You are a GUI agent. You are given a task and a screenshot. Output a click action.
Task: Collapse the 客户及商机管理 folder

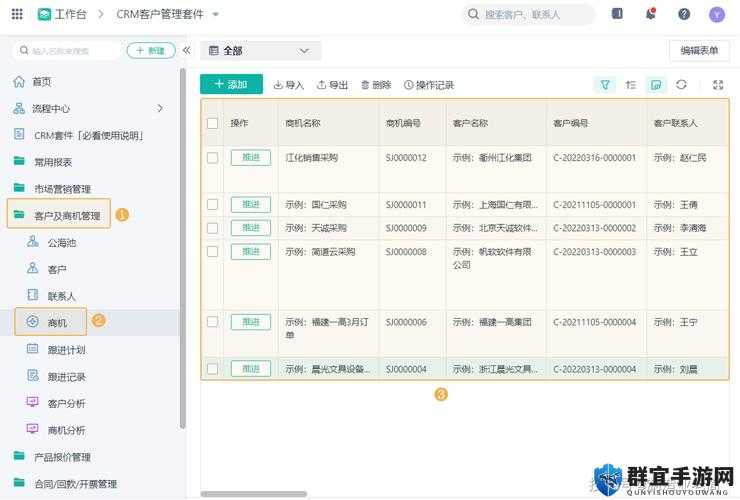(x=59, y=215)
